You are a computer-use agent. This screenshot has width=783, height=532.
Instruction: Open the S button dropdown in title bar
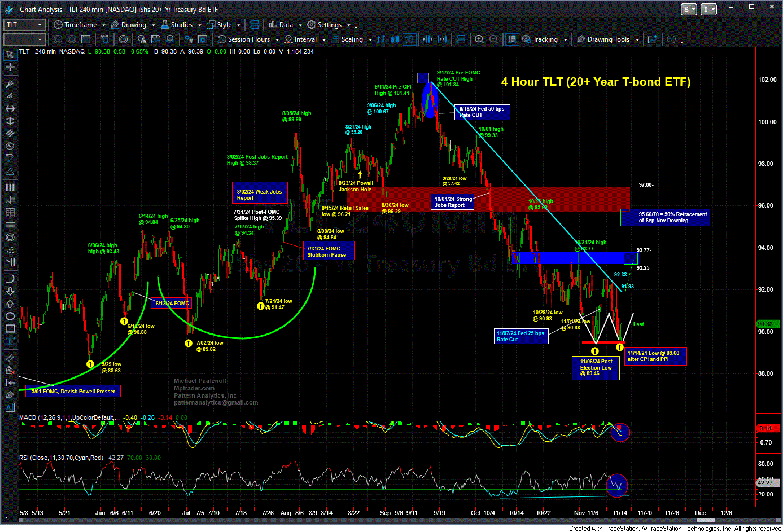pyautogui.click(x=689, y=9)
